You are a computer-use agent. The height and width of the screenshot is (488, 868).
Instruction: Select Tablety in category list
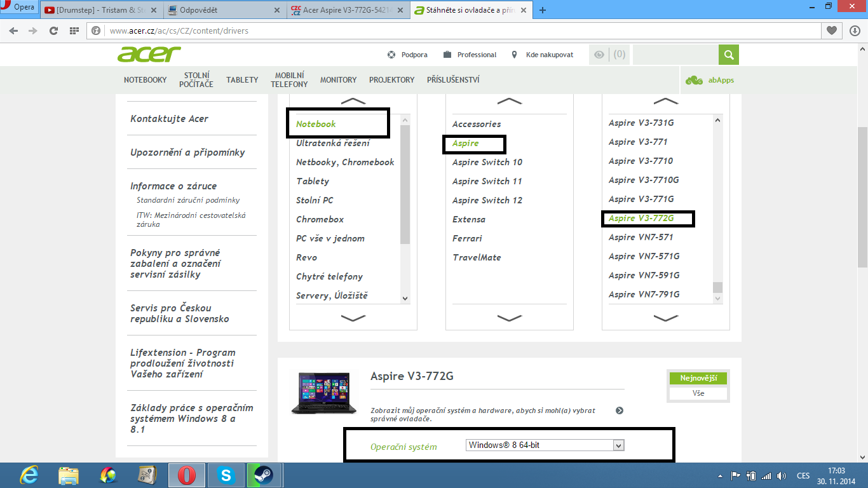click(x=313, y=181)
